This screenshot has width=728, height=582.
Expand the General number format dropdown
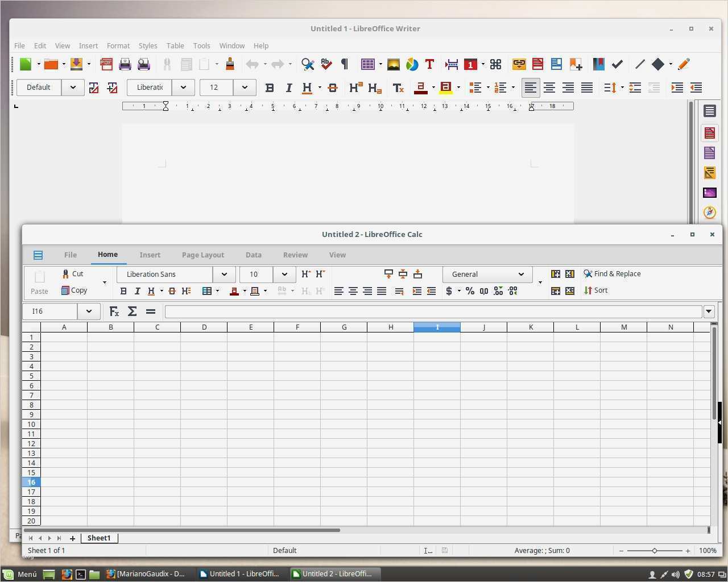(520, 274)
